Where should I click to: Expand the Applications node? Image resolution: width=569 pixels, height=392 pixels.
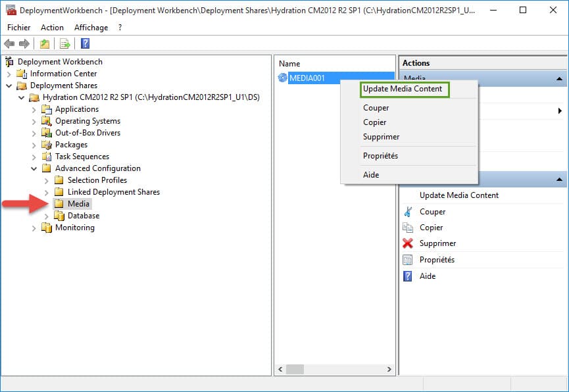(34, 110)
